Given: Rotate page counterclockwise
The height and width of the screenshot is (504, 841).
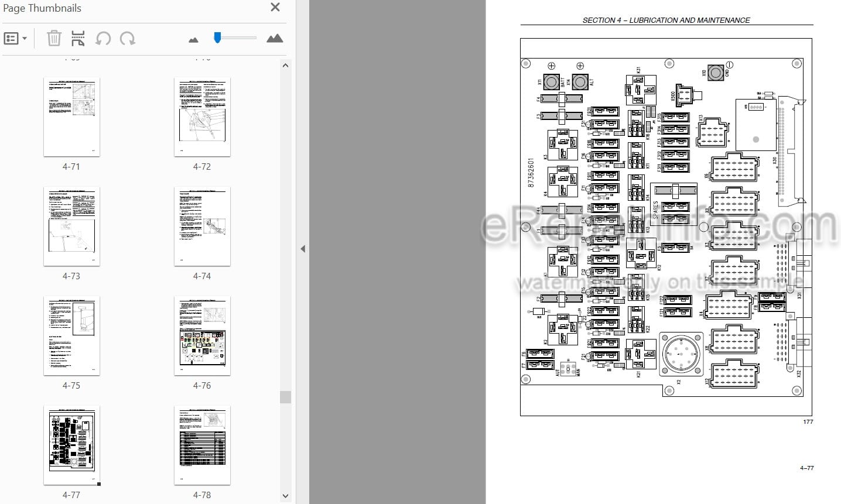Looking at the screenshot, I should (103, 39).
